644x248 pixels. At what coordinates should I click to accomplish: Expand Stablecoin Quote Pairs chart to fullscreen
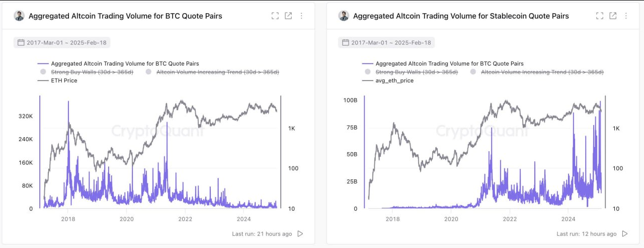click(x=600, y=16)
